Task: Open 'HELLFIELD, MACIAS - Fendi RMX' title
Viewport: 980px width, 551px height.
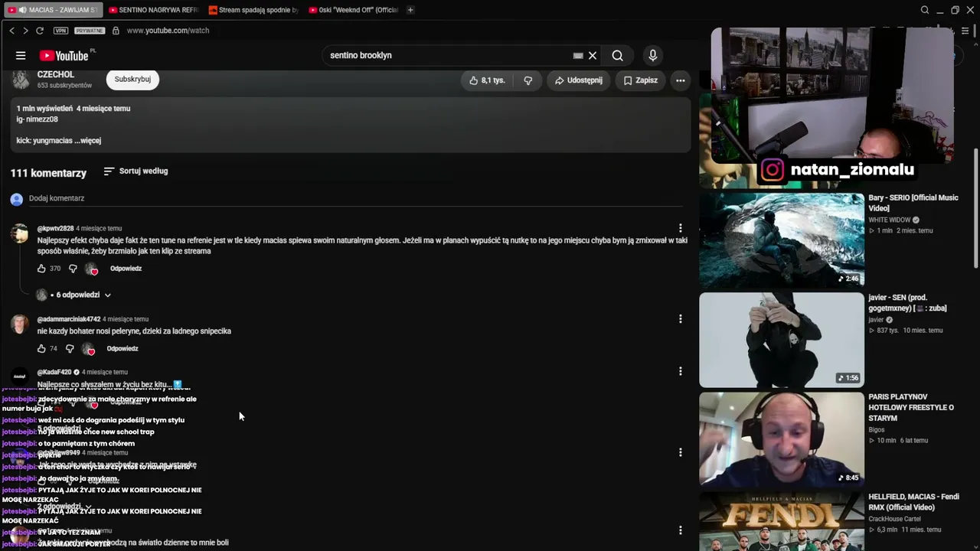Action: pos(913,502)
